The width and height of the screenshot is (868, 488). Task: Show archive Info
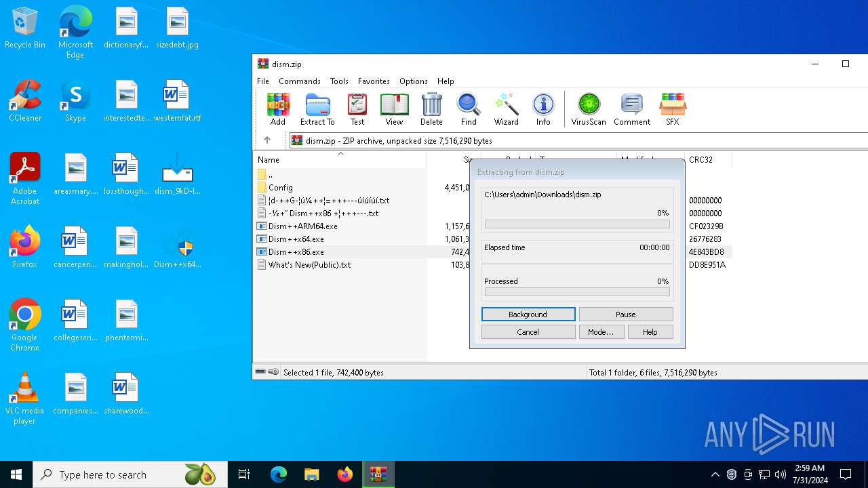[543, 109]
